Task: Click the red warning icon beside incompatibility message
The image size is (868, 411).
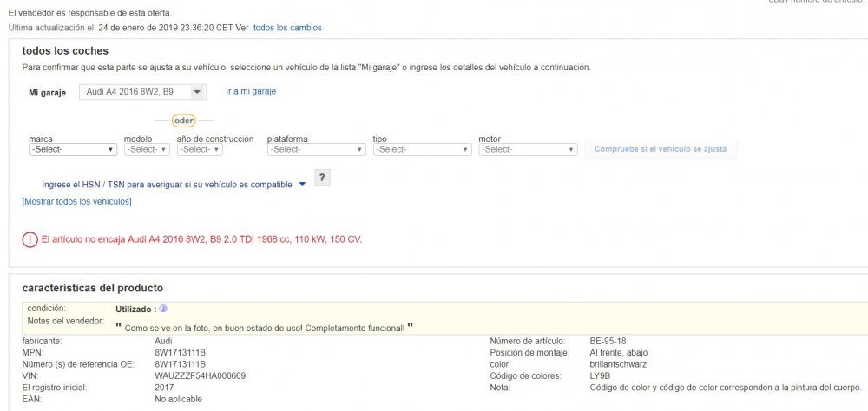Action: pyautogui.click(x=30, y=240)
